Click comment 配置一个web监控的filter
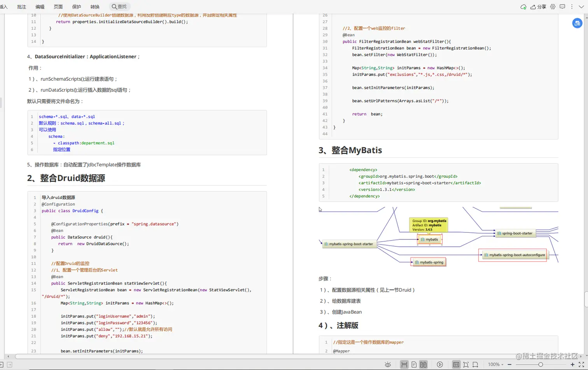588x370 pixels. (374, 28)
